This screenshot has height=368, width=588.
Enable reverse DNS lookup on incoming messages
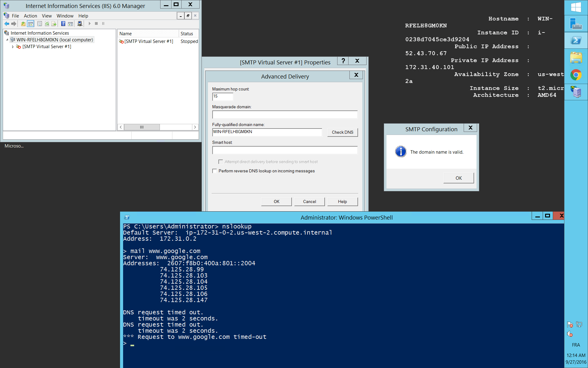pyautogui.click(x=215, y=171)
